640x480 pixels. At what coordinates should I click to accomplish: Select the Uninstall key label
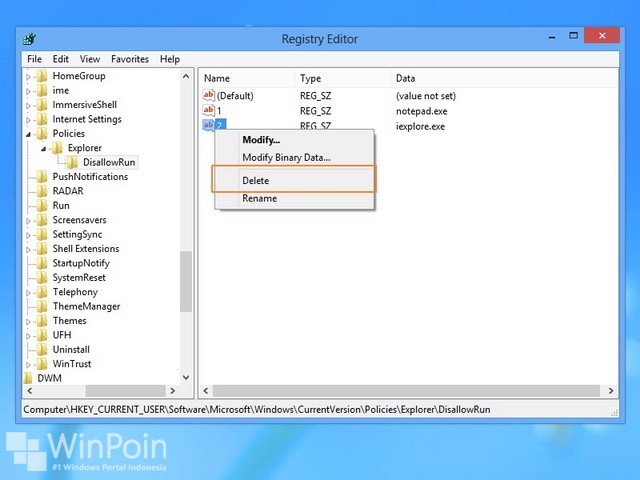(71, 350)
